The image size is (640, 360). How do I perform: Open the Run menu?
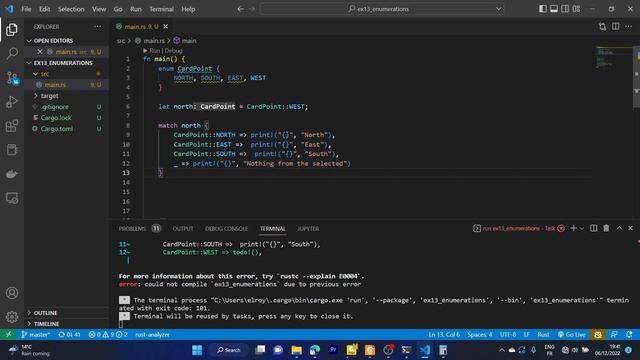coord(136,9)
